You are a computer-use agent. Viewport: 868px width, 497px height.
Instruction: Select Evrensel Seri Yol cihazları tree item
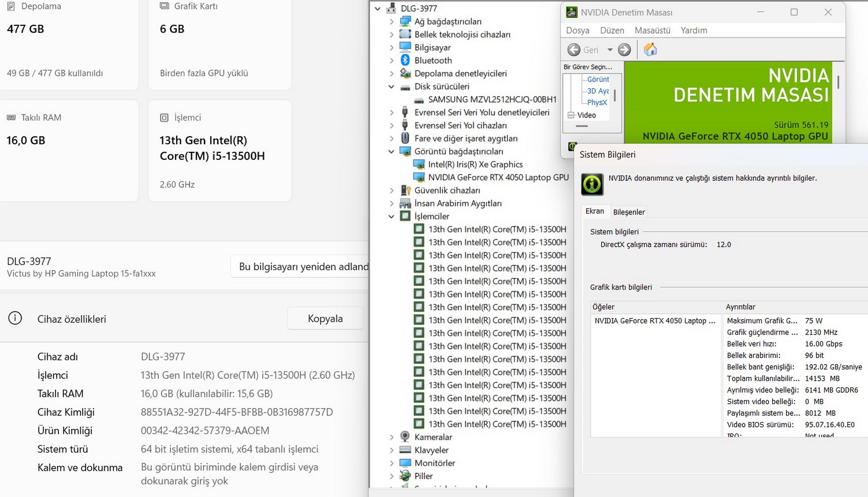click(460, 125)
